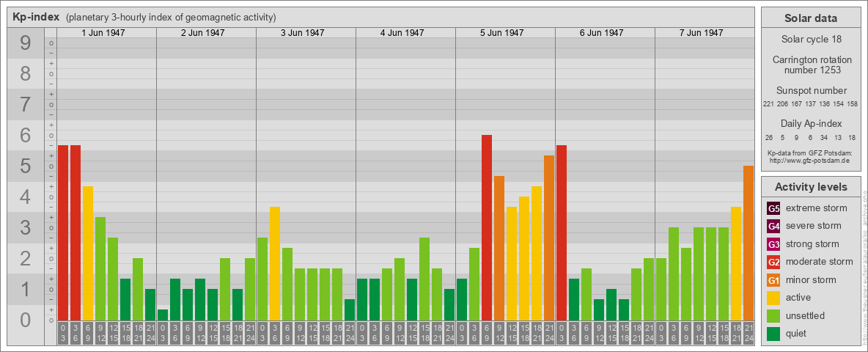
Task: Click the 'moderate storm' legend label
Action: point(820,261)
